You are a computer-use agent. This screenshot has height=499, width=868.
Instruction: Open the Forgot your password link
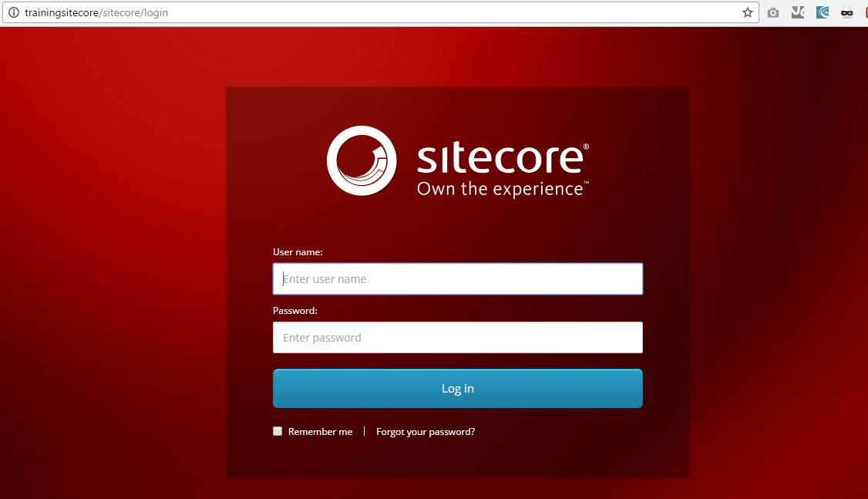click(426, 431)
